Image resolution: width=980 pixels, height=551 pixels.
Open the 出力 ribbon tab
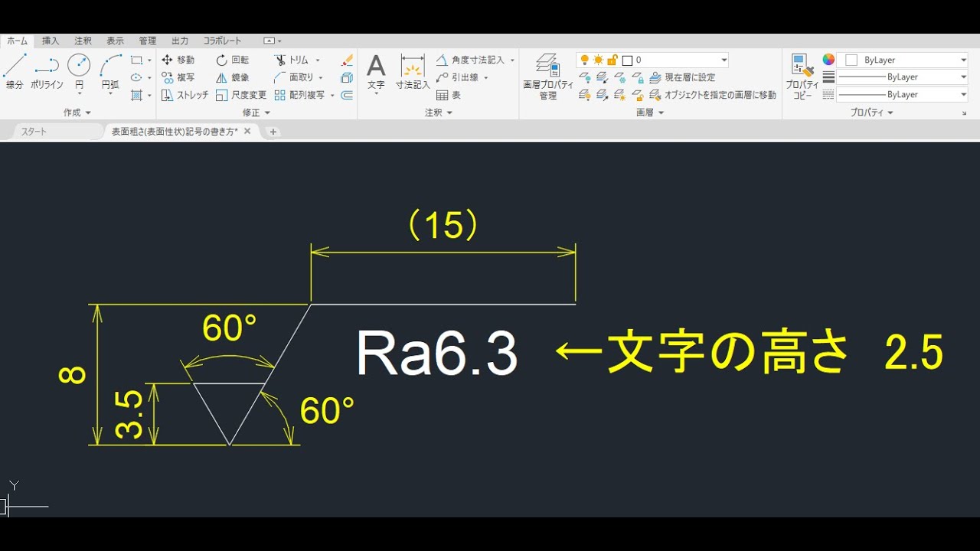[180, 41]
